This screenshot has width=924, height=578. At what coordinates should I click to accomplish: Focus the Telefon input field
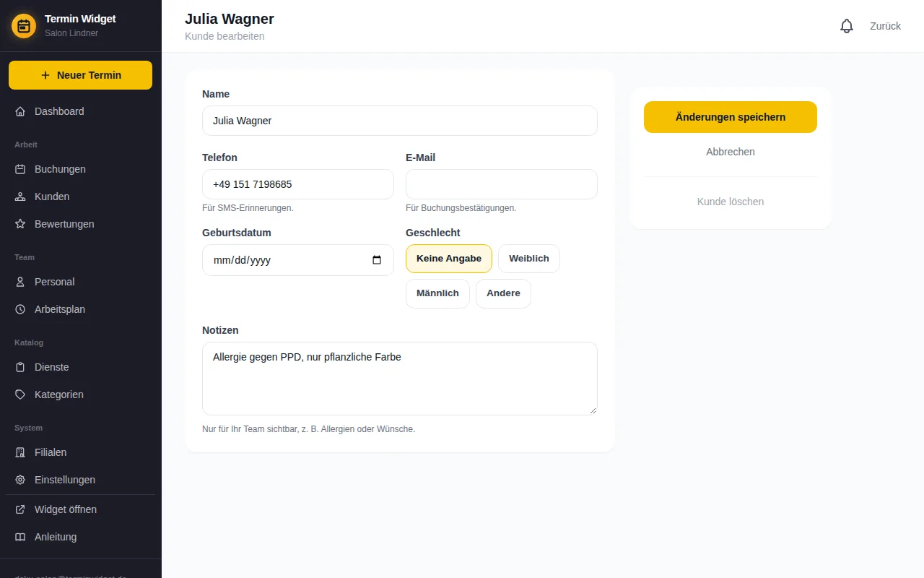coord(298,184)
